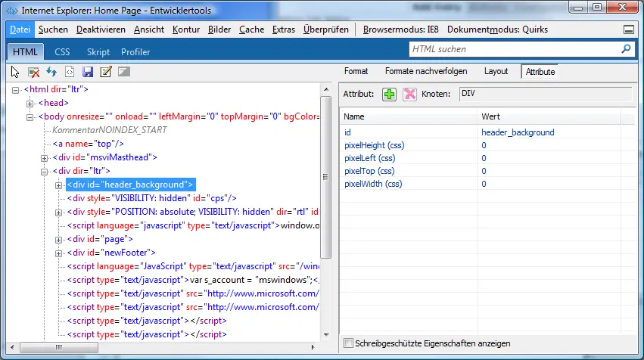
Task: Open the Bilder menu
Action: coord(219,29)
